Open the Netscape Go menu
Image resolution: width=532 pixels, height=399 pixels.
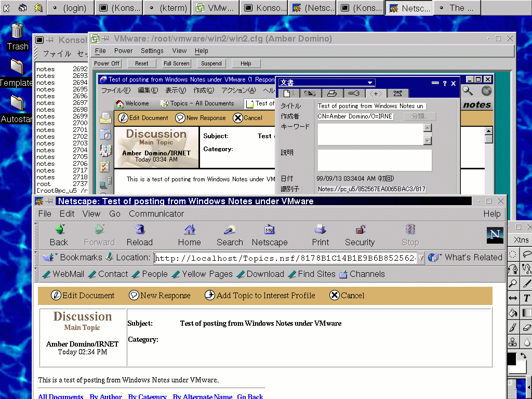(115, 214)
